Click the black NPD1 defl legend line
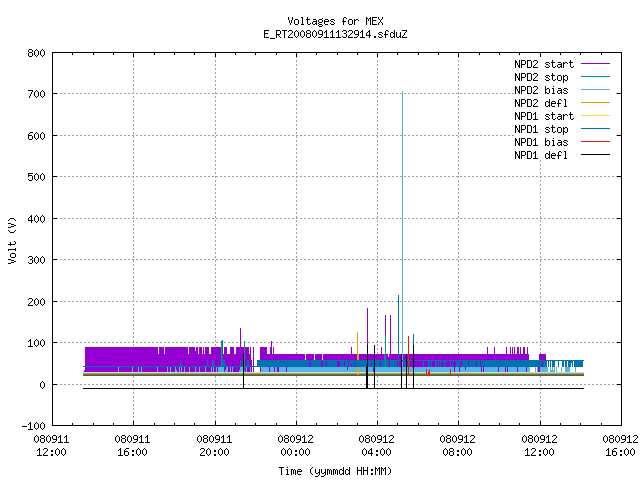 click(595, 155)
